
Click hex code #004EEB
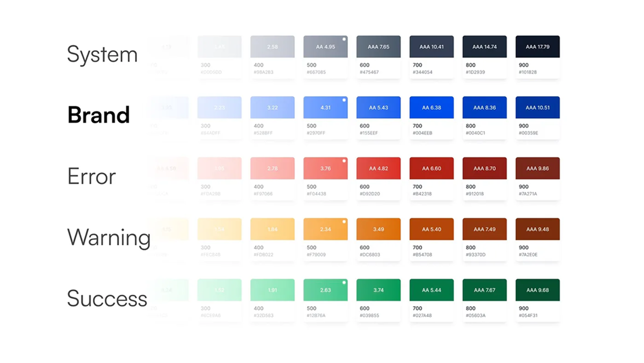pyautogui.click(x=422, y=133)
